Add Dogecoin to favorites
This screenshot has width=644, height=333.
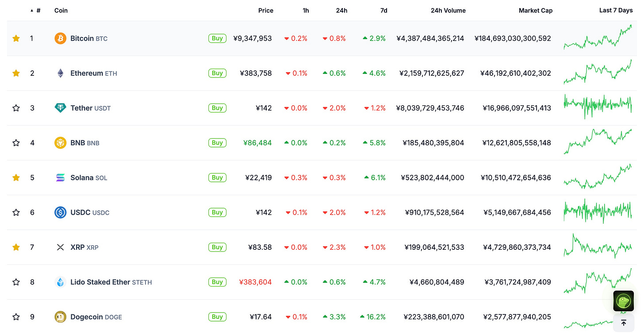point(16,317)
